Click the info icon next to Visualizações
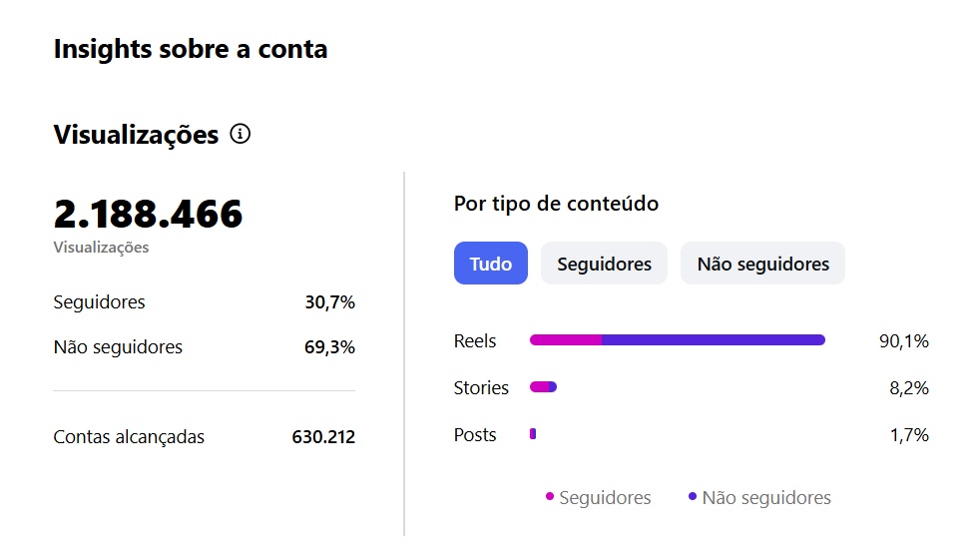The width and height of the screenshot is (980, 553). [x=240, y=134]
